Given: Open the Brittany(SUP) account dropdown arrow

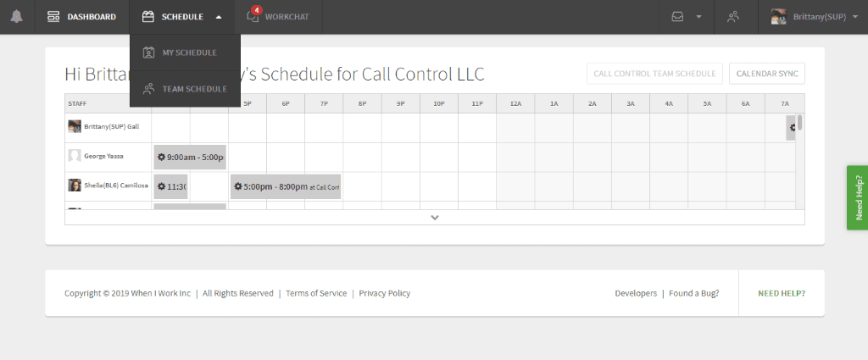Looking at the screenshot, I should coord(855,17).
